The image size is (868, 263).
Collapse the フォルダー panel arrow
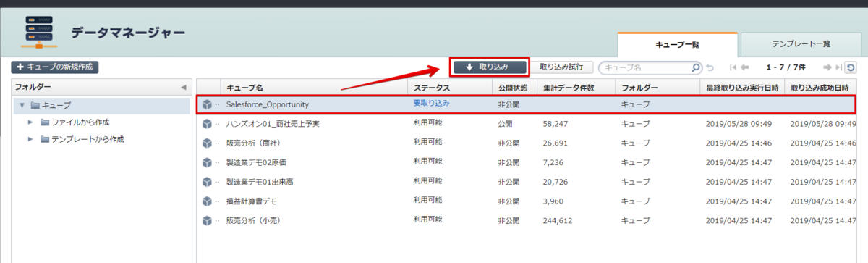[183, 88]
